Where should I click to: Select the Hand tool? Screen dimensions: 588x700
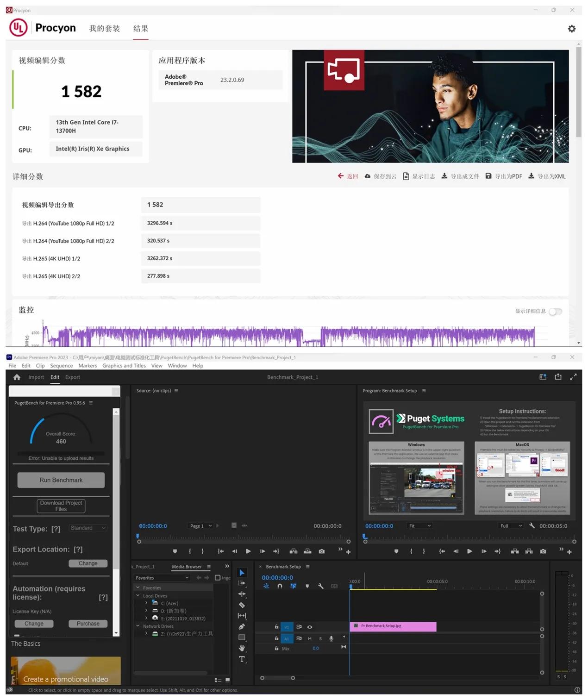click(242, 648)
